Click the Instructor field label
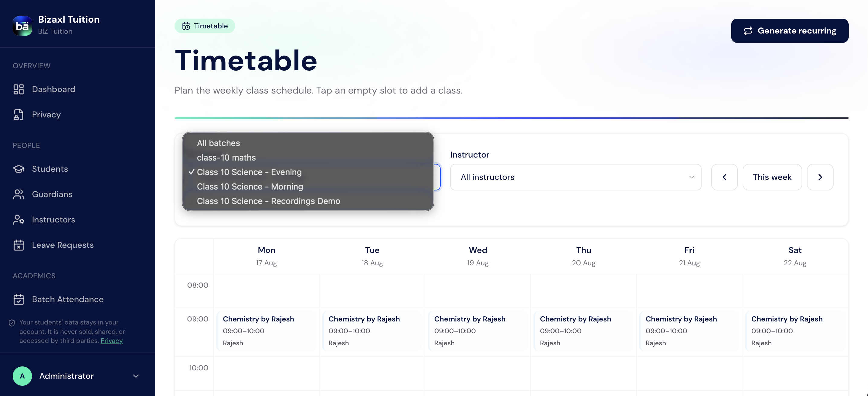This screenshot has width=868, height=396. (470, 155)
